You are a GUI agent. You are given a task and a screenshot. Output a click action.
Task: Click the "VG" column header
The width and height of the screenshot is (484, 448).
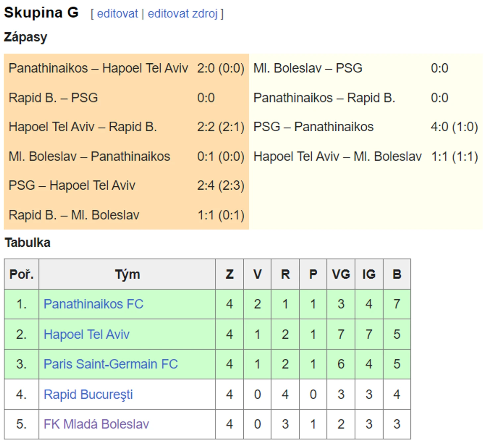click(x=341, y=274)
